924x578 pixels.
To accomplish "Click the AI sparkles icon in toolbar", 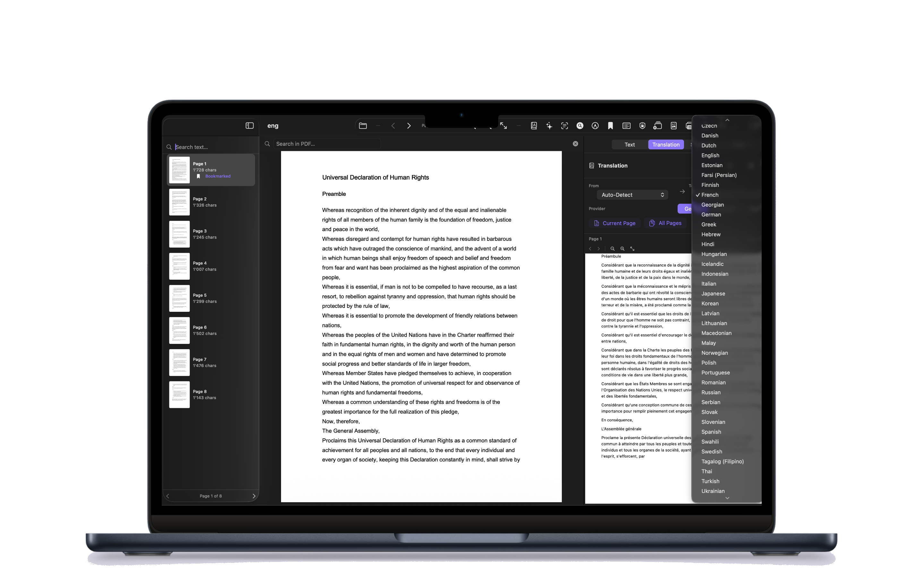I will pos(549,125).
